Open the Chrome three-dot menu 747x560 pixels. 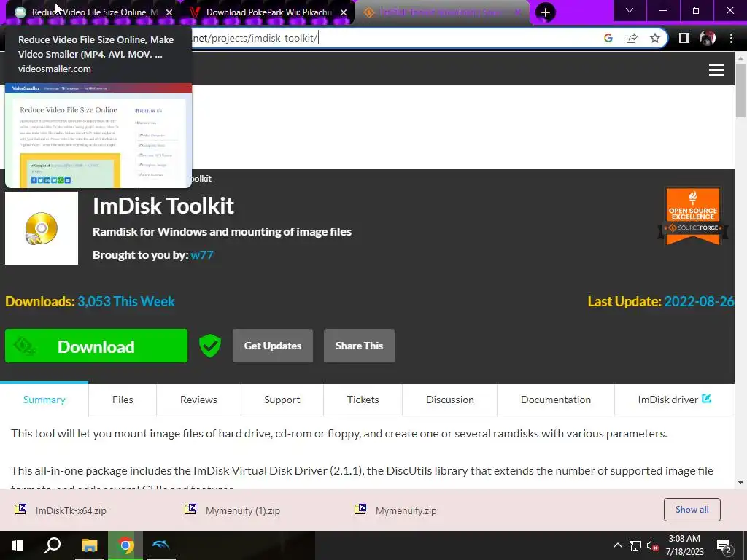click(731, 38)
